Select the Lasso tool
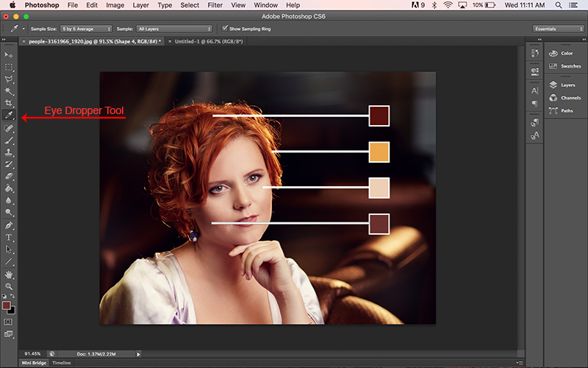 [9, 79]
